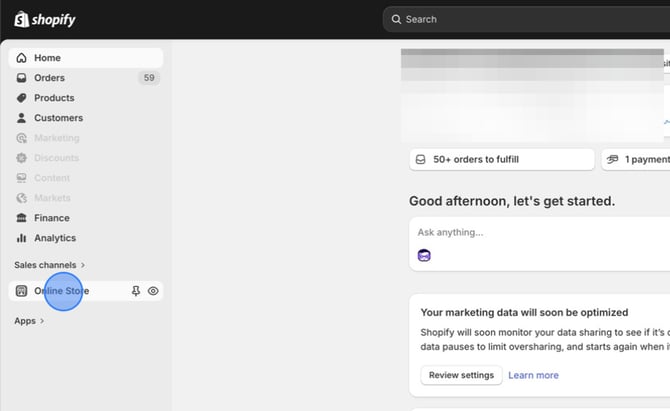
Task: Focus the Search field
Action: [x=526, y=19]
